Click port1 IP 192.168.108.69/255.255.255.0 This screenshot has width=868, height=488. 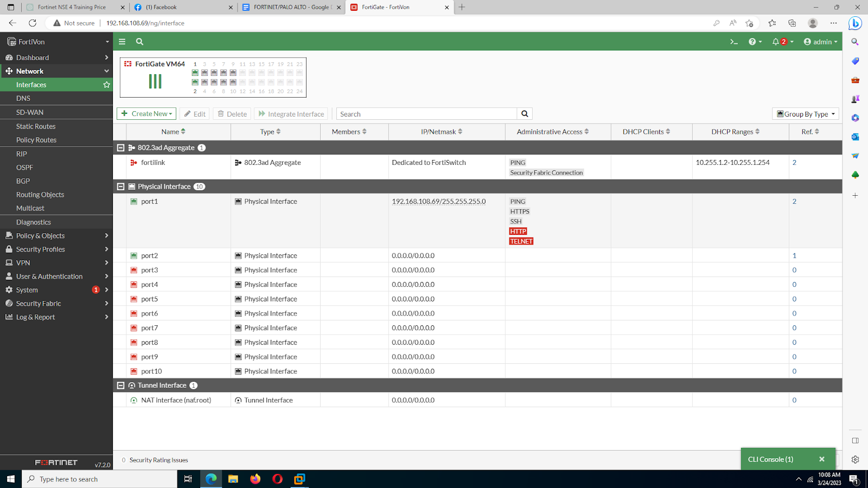[439, 202]
